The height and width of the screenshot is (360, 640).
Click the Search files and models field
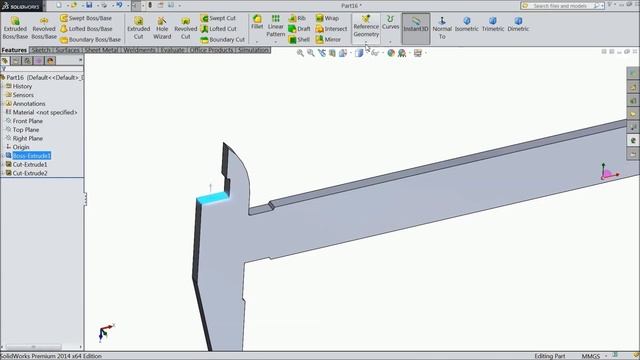pyautogui.click(x=559, y=6)
